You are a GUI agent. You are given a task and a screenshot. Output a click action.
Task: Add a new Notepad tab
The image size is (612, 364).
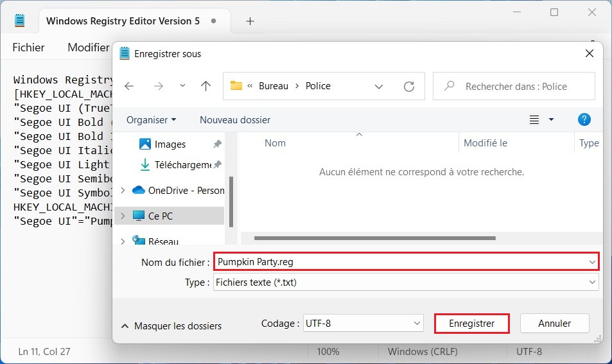click(250, 21)
